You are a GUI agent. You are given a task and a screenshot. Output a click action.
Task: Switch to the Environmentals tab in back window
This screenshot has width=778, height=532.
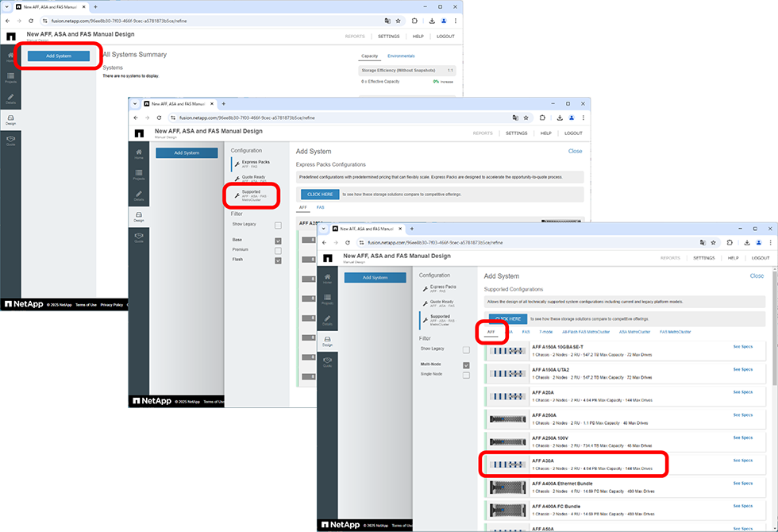[401, 56]
